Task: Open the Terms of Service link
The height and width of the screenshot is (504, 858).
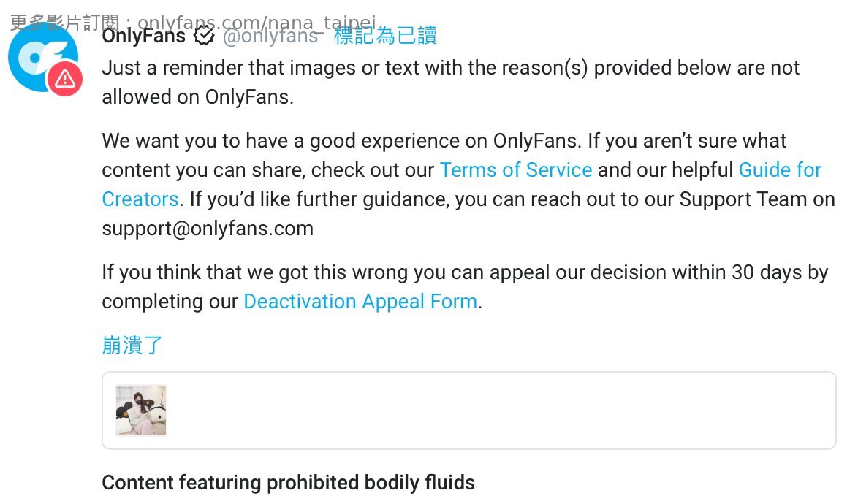Action: coord(515,170)
